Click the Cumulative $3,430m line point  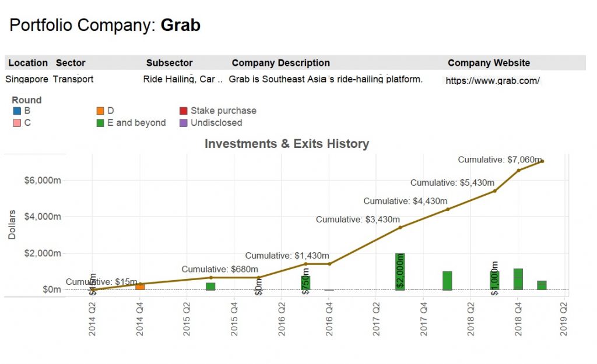[400, 227]
